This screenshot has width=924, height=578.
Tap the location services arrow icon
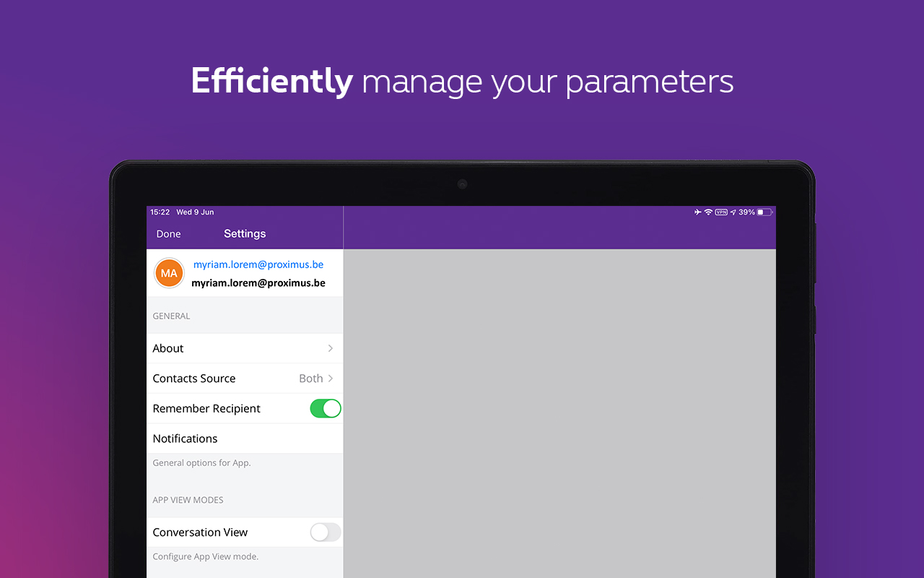point(733,212)
